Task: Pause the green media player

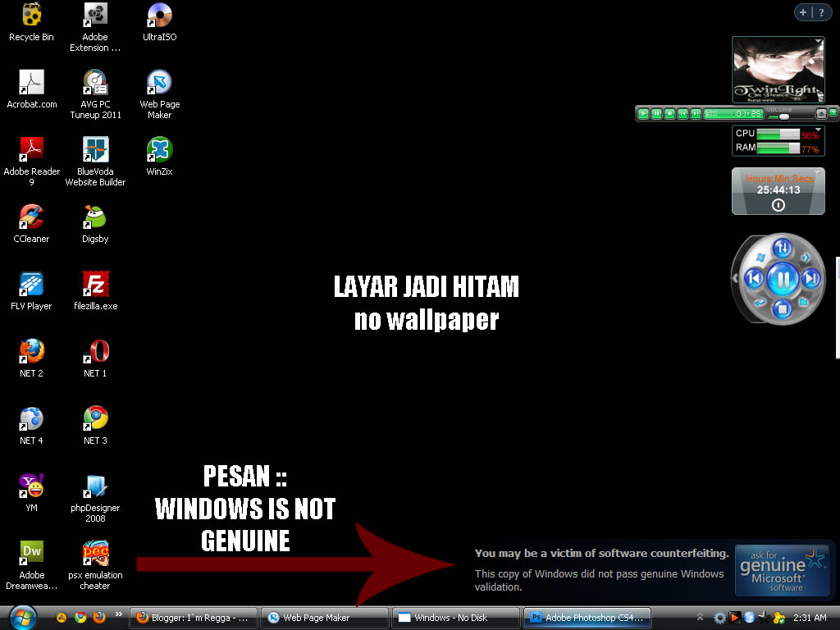Action: coord(656,113)
